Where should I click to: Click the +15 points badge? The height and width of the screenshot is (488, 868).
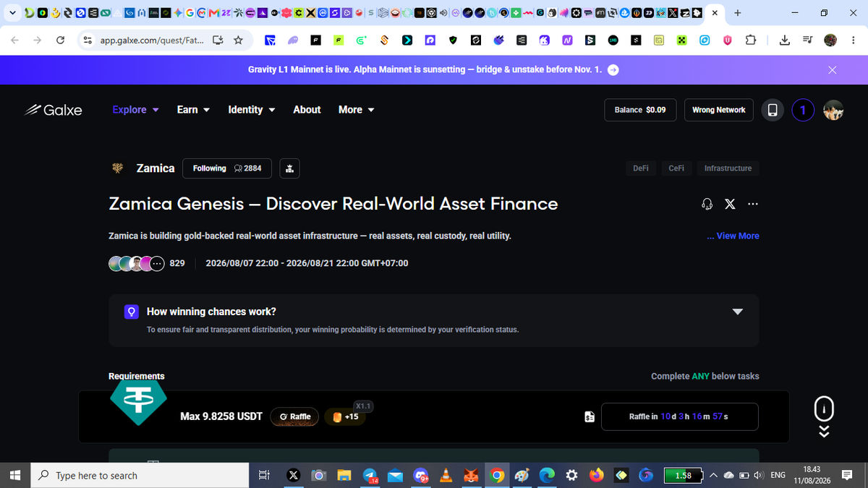(x=346, y=416)
